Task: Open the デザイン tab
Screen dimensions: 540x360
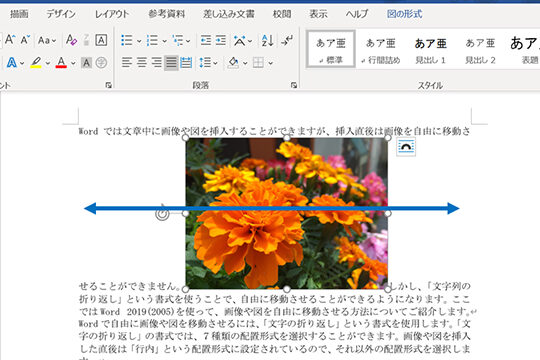Action: tap(61, 14)
